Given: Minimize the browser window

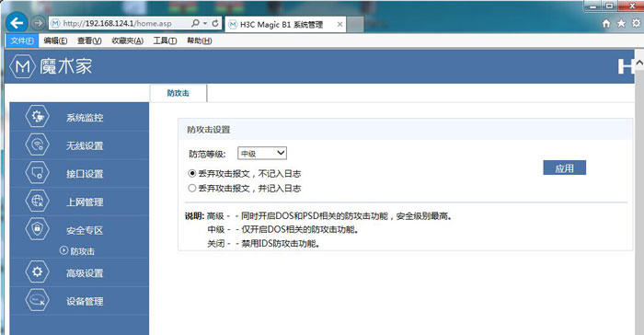Looking at the screenshot, I should (593, 6).
